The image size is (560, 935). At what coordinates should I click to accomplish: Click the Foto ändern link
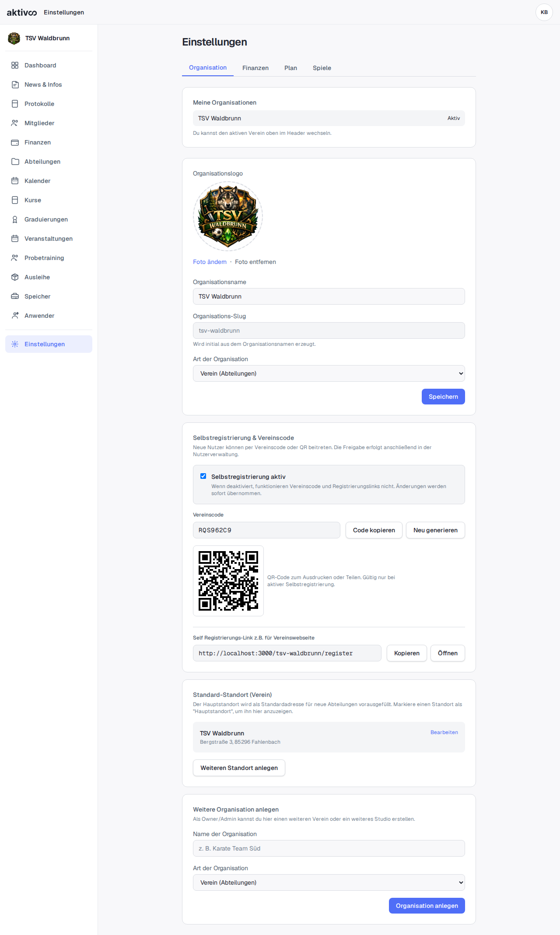(210, 262)
